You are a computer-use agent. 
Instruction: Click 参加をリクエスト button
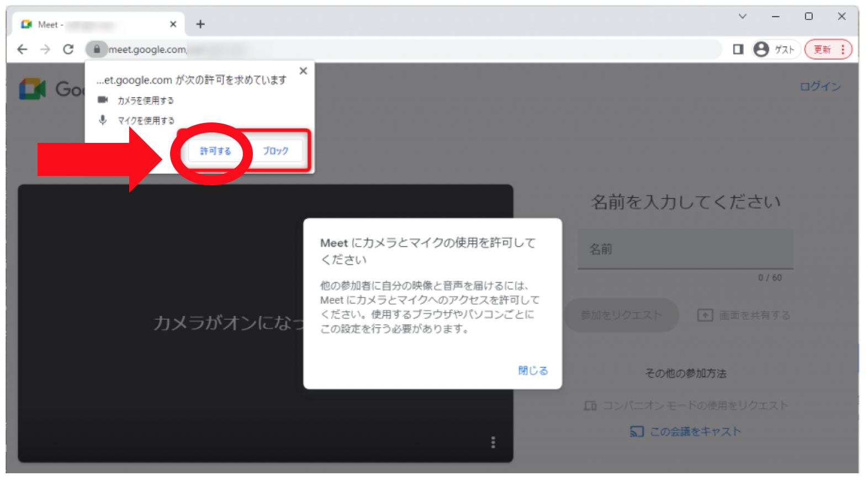(621, 316)
